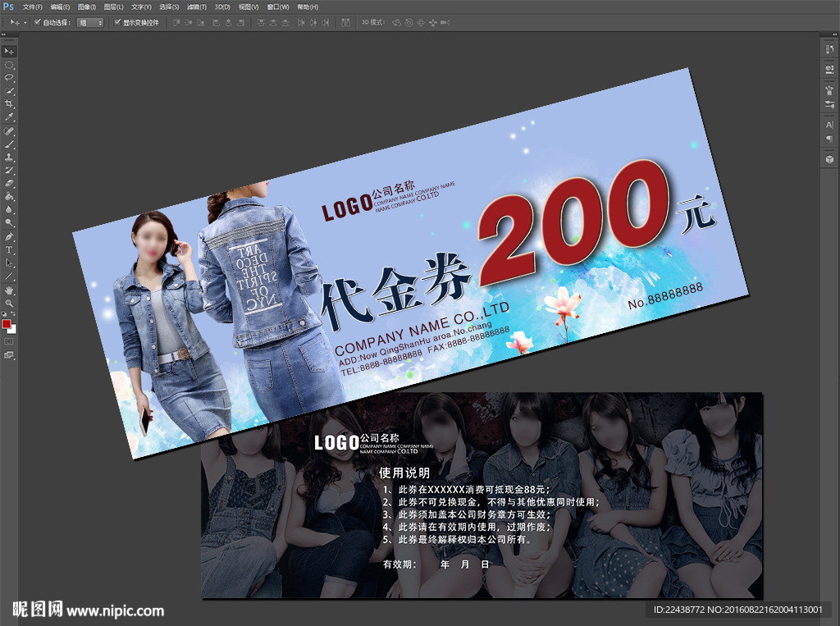Image resolution: width=840 pixels, height=626 pixels.
Task: Click Distribute top edges button
Action: click(261, 22)
